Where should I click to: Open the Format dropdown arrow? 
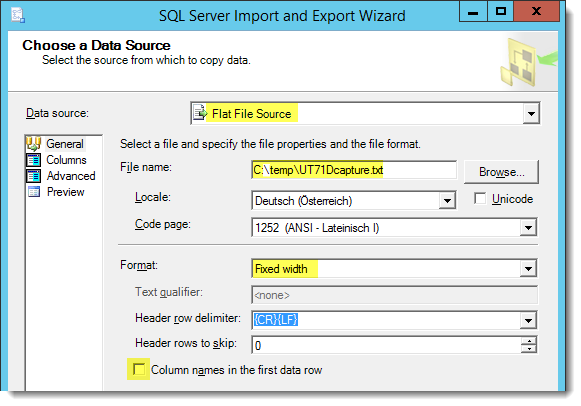point(528,269)
